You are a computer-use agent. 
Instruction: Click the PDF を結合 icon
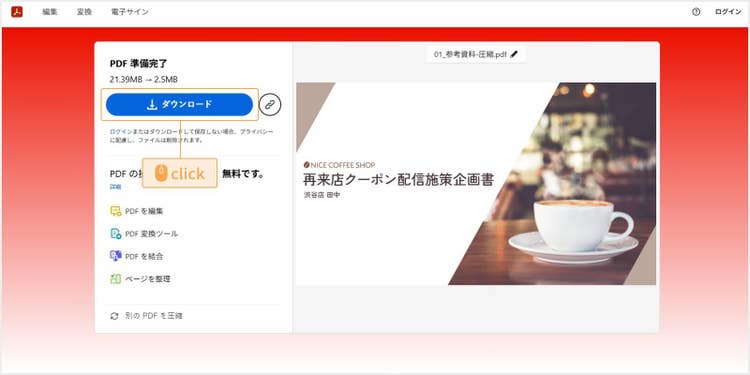[x=116, y=256]
